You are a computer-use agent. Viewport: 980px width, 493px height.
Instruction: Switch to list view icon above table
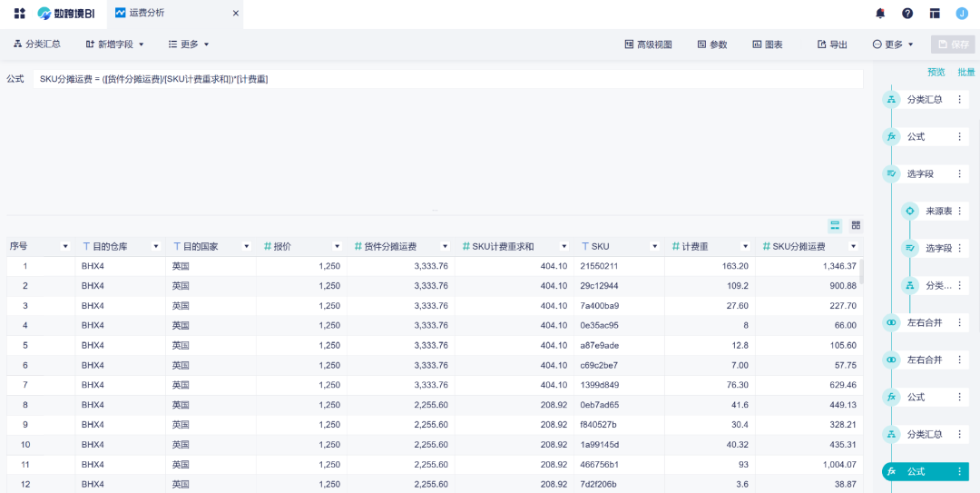point(835,225)
